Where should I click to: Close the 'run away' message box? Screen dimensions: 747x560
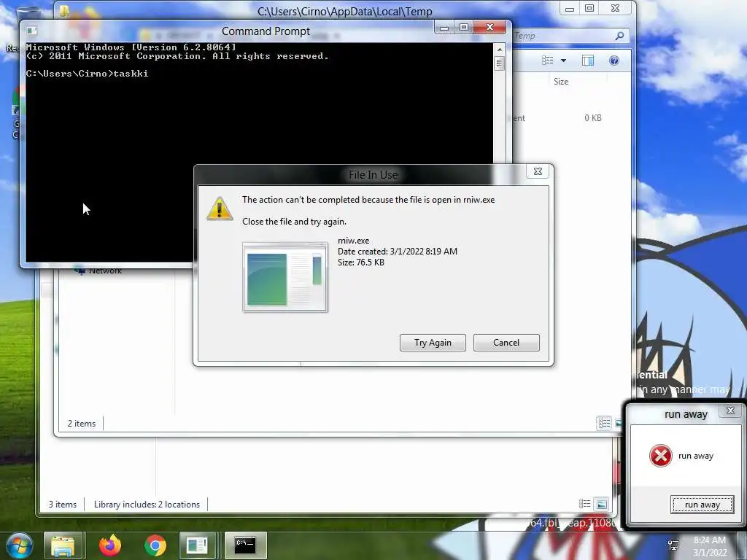click(x=730, y=411)
